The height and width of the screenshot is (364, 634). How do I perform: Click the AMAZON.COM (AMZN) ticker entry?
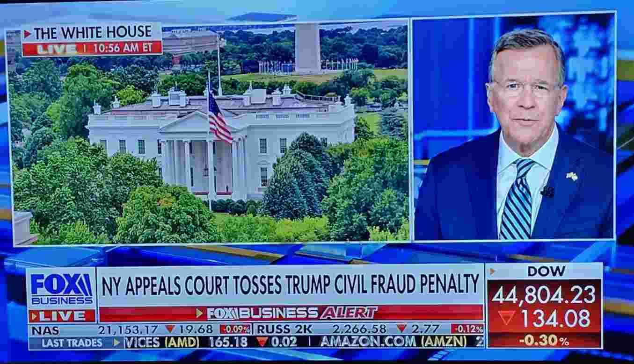coord(394,342)
